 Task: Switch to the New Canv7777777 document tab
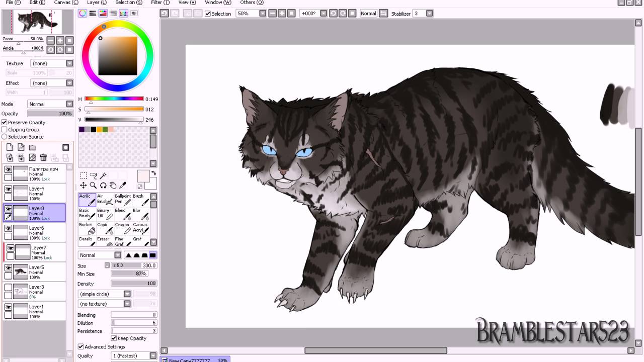click(195, 360)
